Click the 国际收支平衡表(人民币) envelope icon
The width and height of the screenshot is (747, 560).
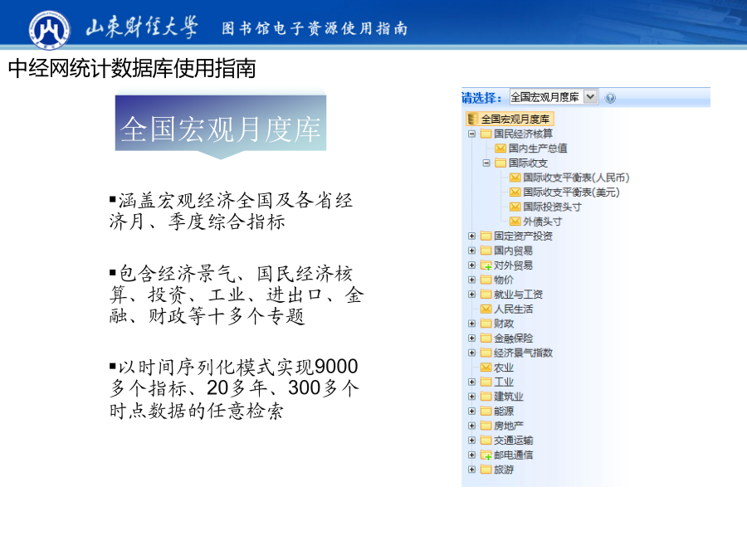tap(515, 178)
